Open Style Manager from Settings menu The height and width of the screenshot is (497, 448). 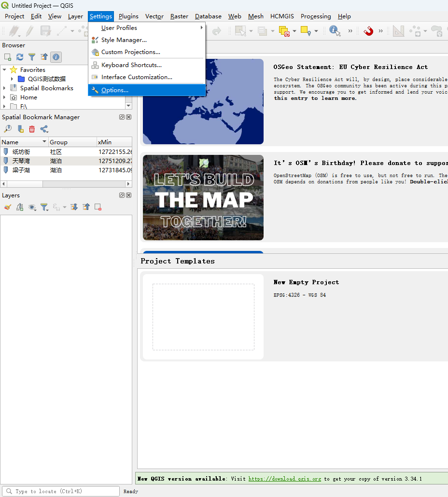(147, 40)
